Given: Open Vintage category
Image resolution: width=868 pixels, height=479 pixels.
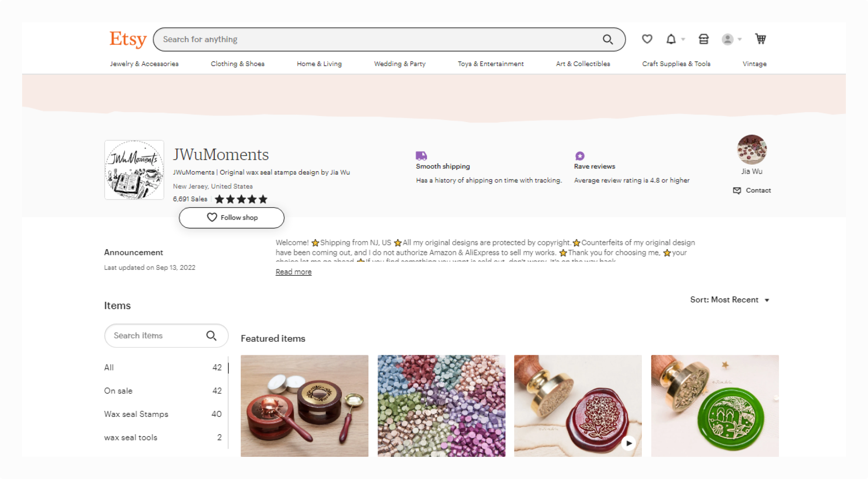Looking at the screenshot, I should 754,64.
